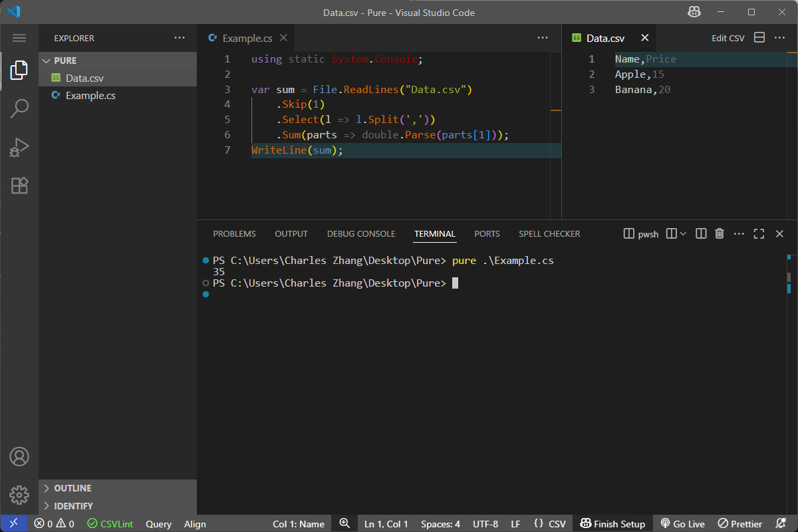The height and width of the screenshot is (532, 798).
Task: Select the TERMINAL panel tab
Action: coord(435,233)
